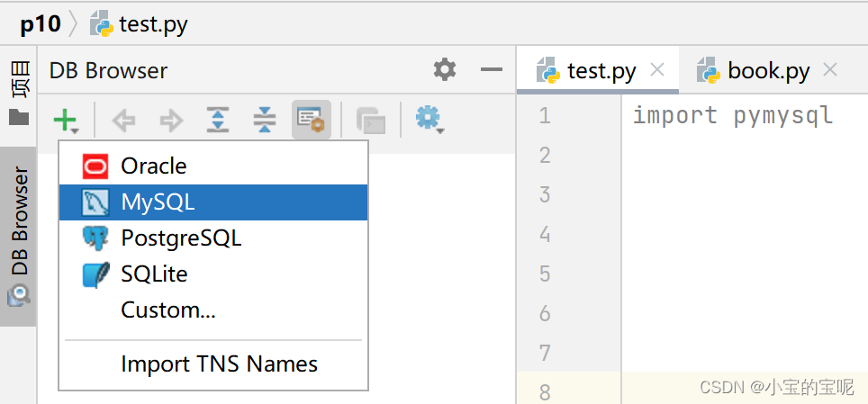Click Python file icon on book.py tab

708,70
